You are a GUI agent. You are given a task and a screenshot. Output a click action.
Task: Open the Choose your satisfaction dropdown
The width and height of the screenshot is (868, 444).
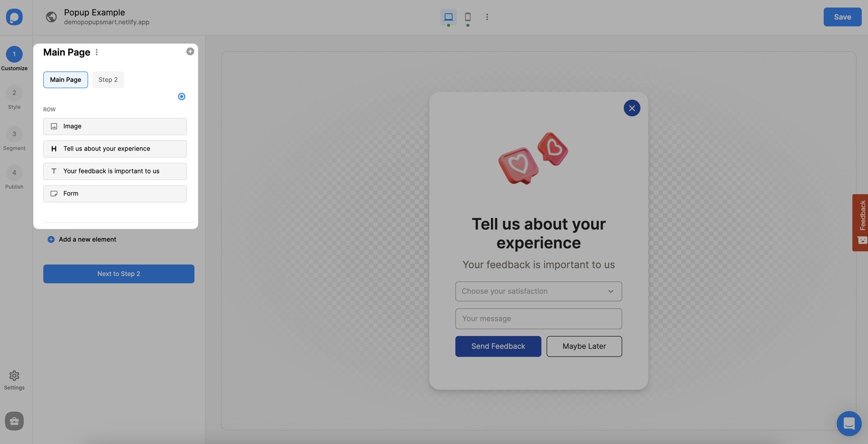[x=538, y=291]
